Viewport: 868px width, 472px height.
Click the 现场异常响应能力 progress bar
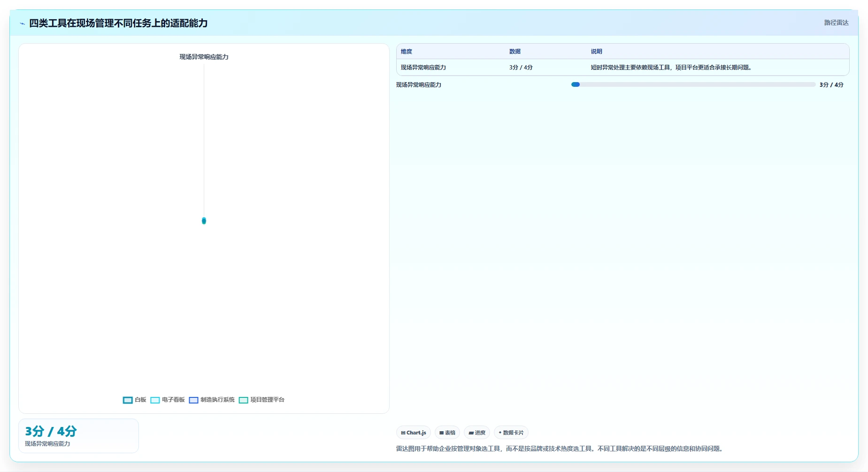693,84
